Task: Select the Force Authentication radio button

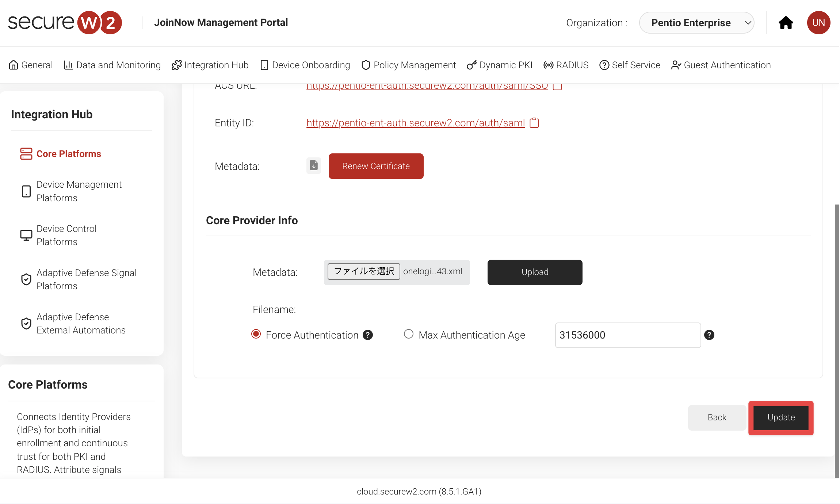Action: [x=256, y=334]
